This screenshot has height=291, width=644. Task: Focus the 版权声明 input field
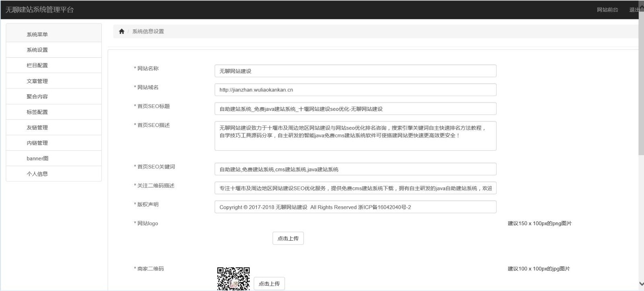click(x=355, y=207)
